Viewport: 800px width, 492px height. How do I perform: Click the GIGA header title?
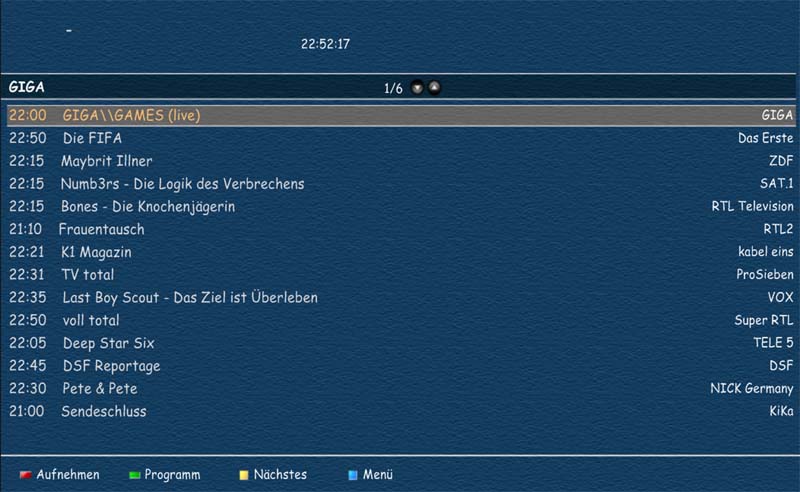click(27, 87)
